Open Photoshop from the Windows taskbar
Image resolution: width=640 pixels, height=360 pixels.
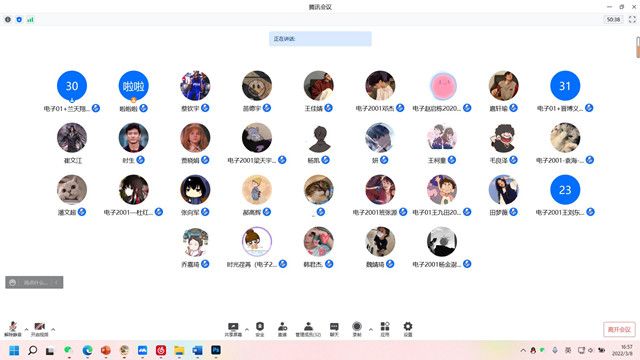tap(216, 350)
